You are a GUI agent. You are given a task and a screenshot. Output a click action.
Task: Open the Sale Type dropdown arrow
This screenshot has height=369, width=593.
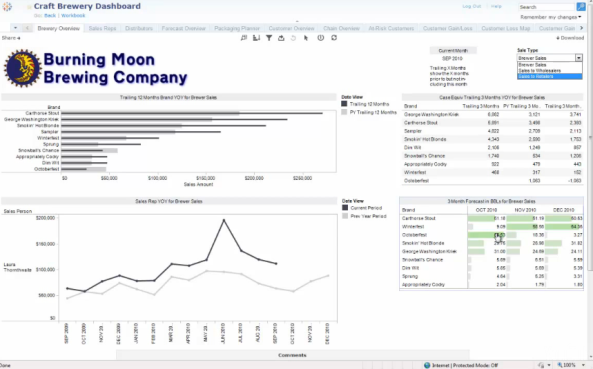(x=579, y=58)
